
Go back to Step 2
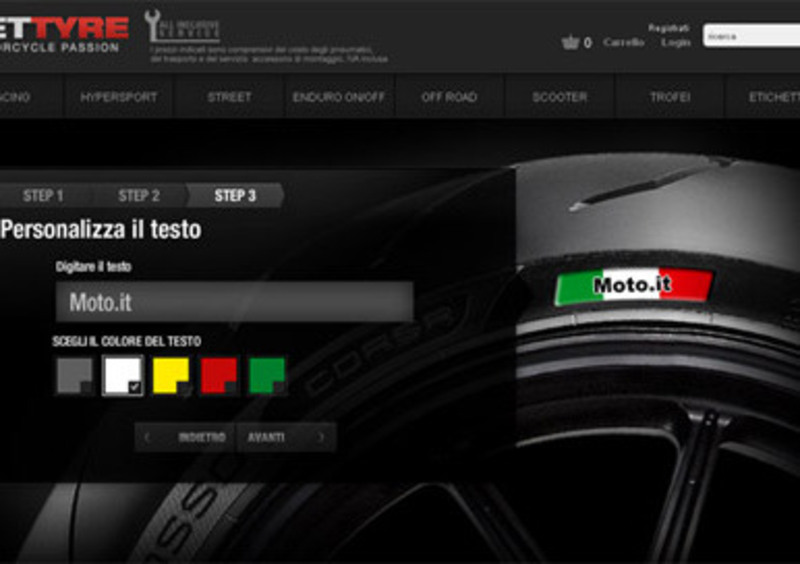click(x=139, y=195)
